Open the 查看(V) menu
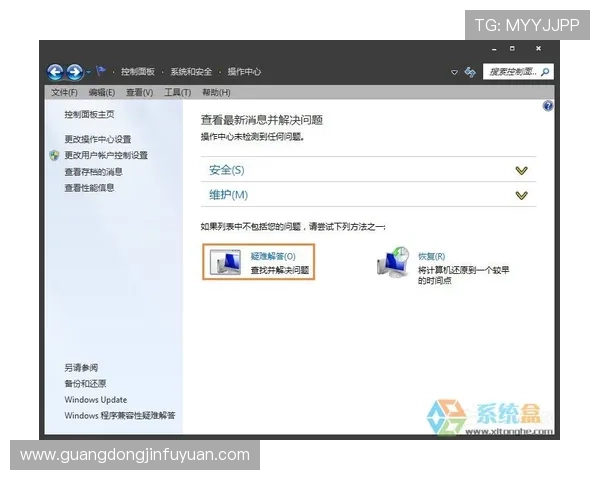The width and height of the screenshot is (600, 480). tap(140, 92)
